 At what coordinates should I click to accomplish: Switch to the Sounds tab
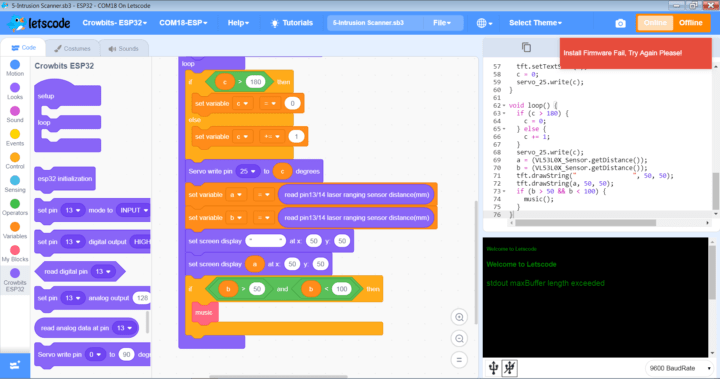click(124, 48)
